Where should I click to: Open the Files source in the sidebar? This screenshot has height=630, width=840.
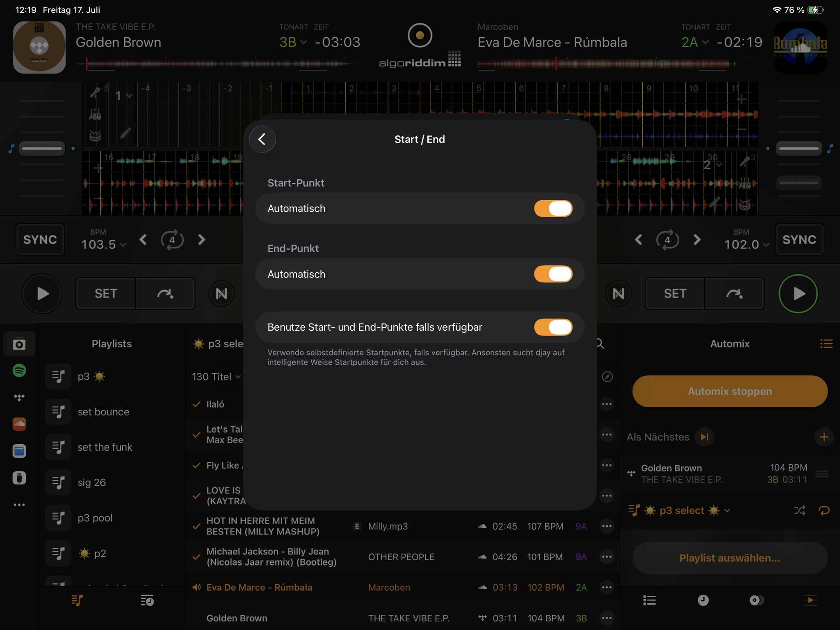click(19, 451)
